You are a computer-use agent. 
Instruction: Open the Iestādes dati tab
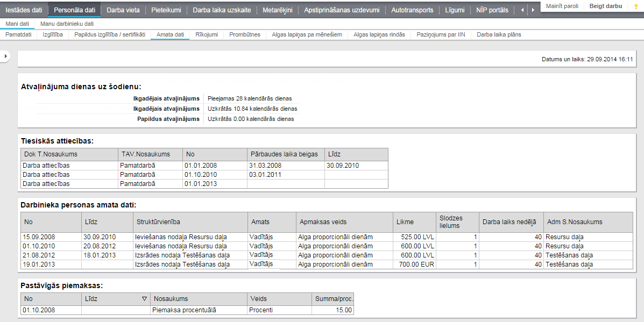(24, 10)
